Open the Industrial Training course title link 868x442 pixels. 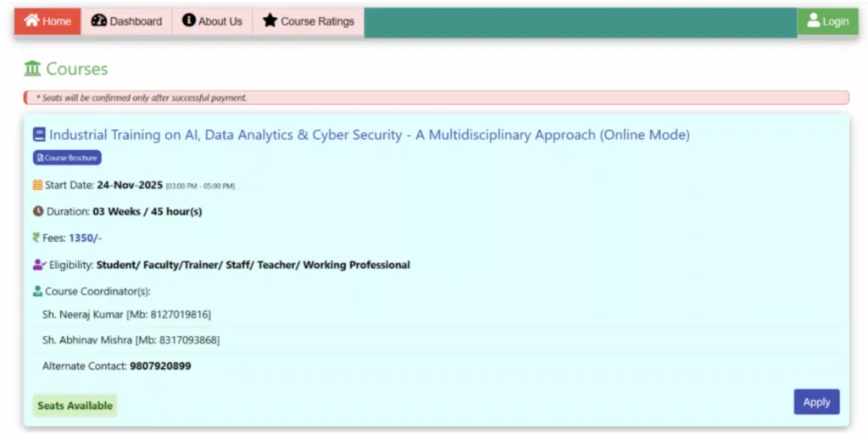point(370,135)
